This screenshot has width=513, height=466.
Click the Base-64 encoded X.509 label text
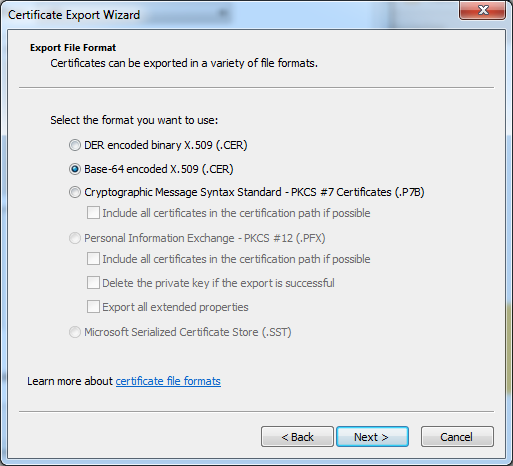(159, 169)
